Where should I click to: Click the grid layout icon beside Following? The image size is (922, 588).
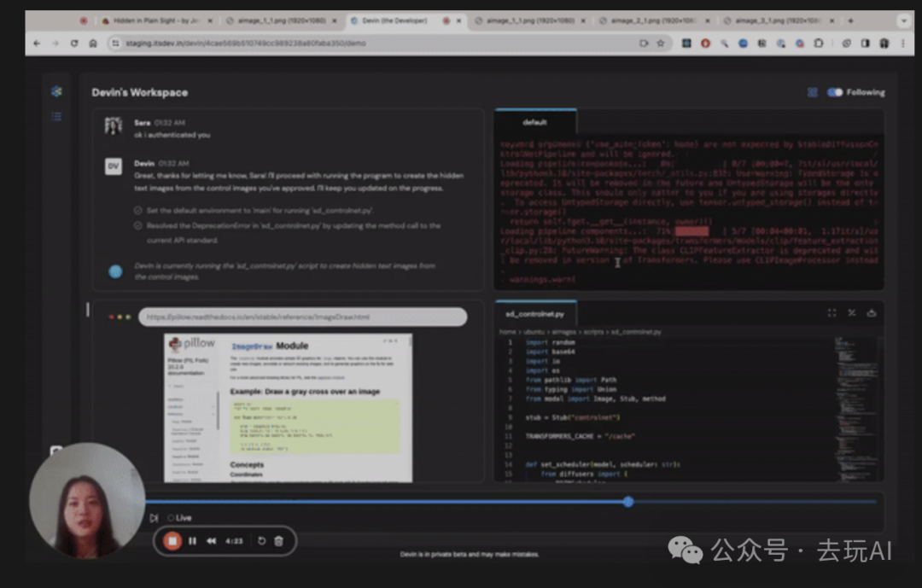point(812,92)
